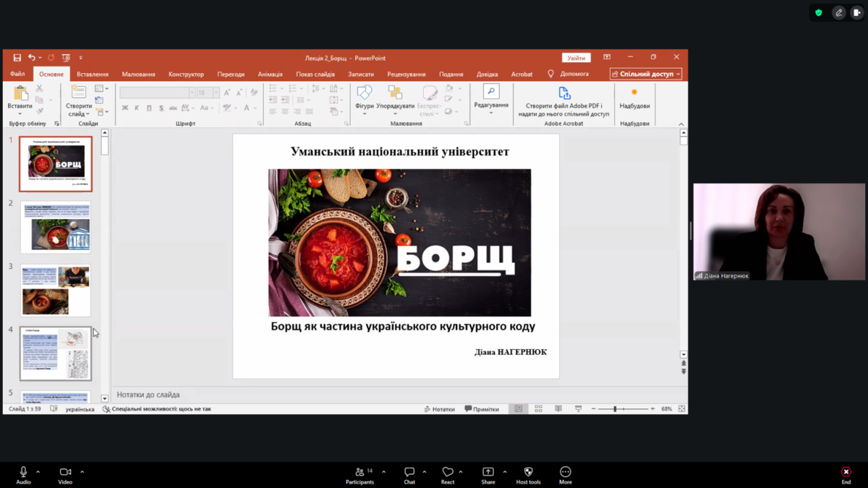Click the Save icon in PowerPoint
The image size is (868, 488).
[17, 58]
